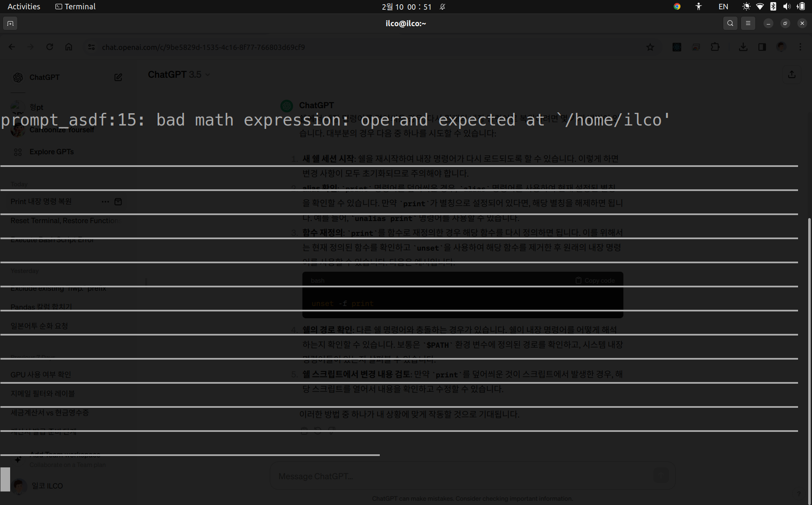This screenshot has width=812, height=505.
Task: Open Chrome downloads icon
Action: (743, 47)
